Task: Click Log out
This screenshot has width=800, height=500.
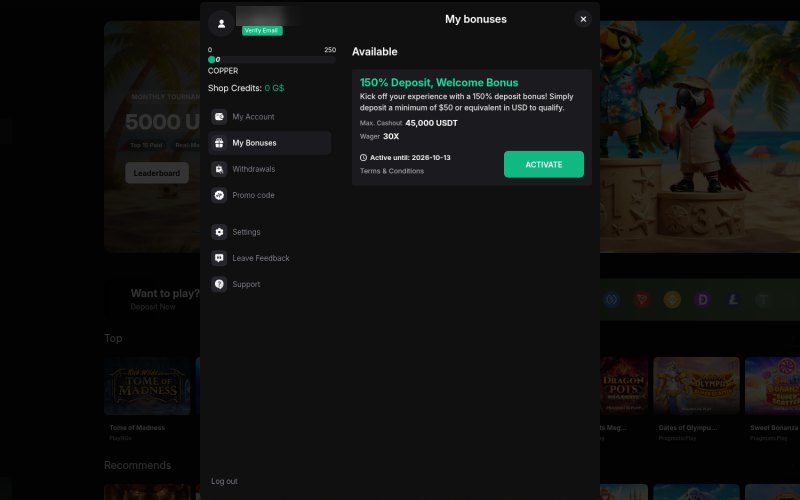Action: point(224,481)
